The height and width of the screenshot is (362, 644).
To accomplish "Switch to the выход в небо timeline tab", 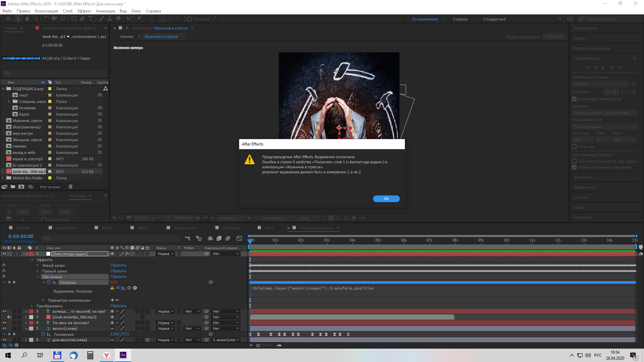I will [185, 228].
